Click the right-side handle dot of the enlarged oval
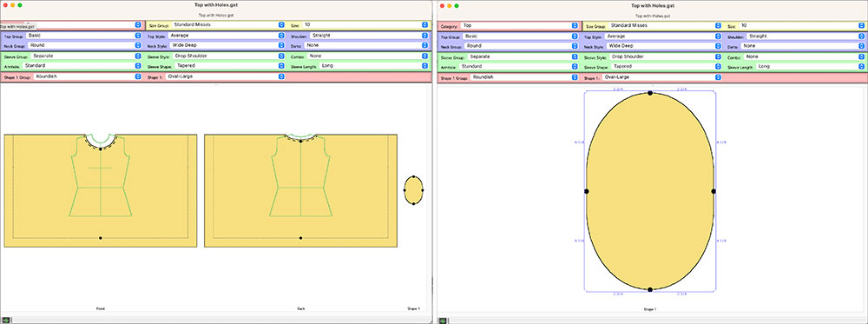Image resolution: width=868 pixels, height=324 pixels. (x=713, y=191)
